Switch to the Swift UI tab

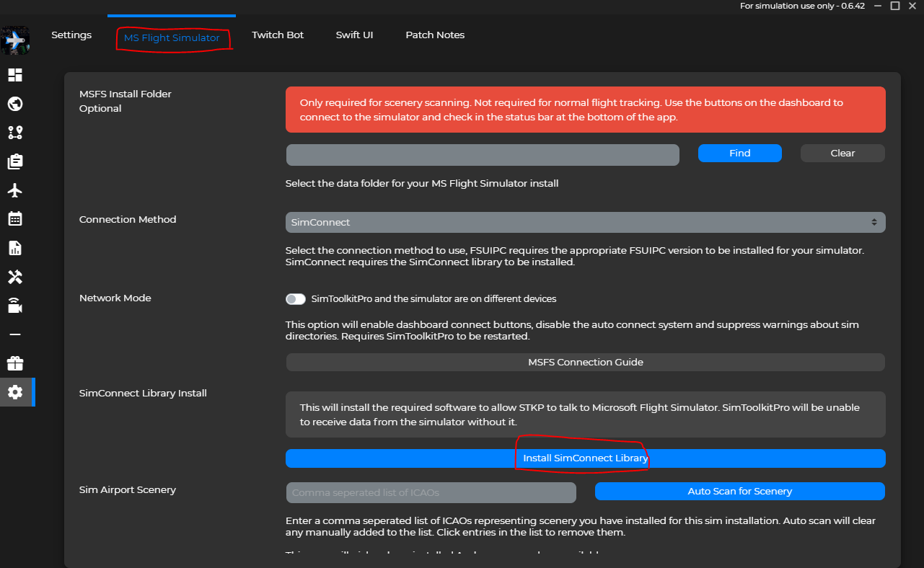tap(354, 35)
